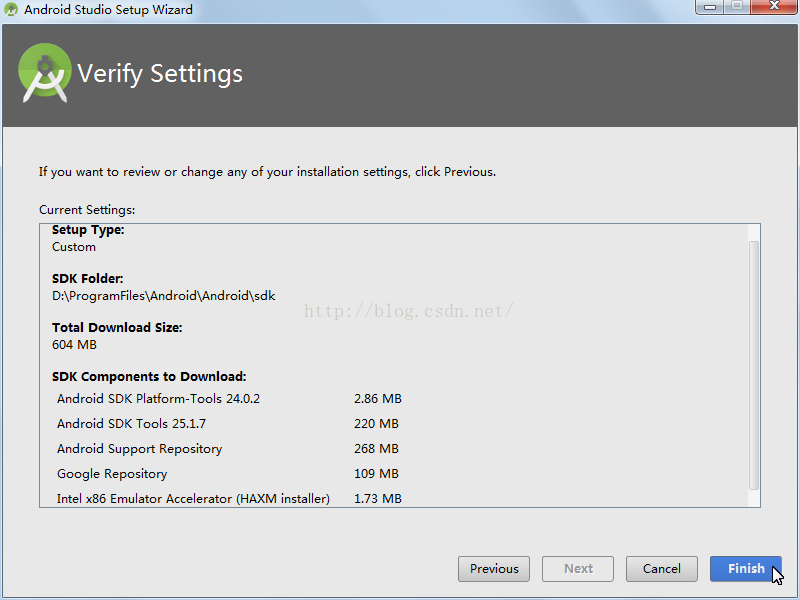Click the 'SDK Folder:' heading
The width and height of the screenshot is (800, 600).
[x=88, y=279]
